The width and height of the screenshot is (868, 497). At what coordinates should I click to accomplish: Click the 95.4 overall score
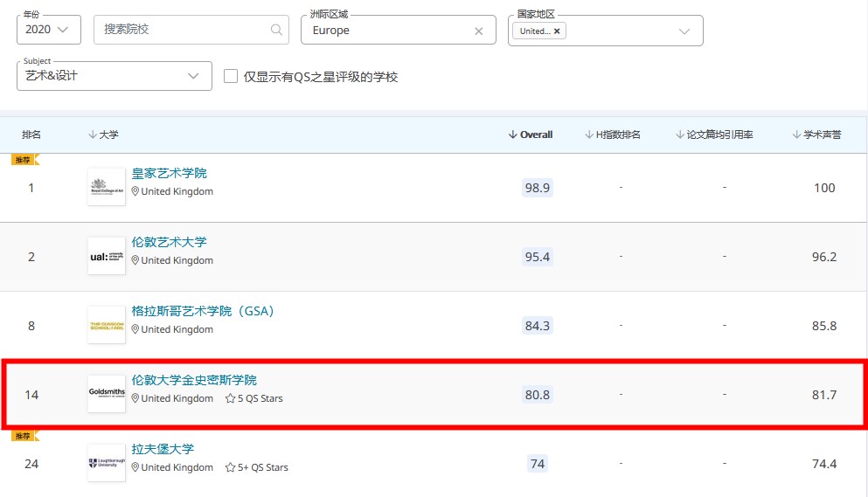pos(538,257)
